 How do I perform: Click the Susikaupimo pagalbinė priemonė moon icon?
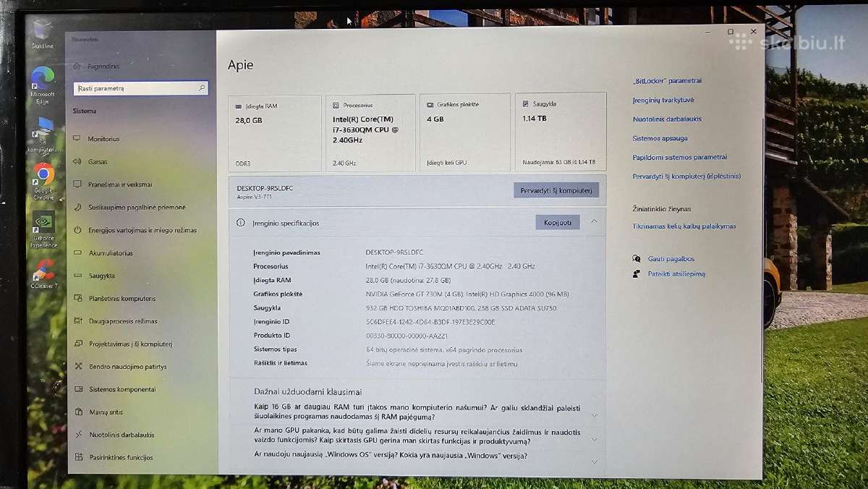(x=78, y=207)
